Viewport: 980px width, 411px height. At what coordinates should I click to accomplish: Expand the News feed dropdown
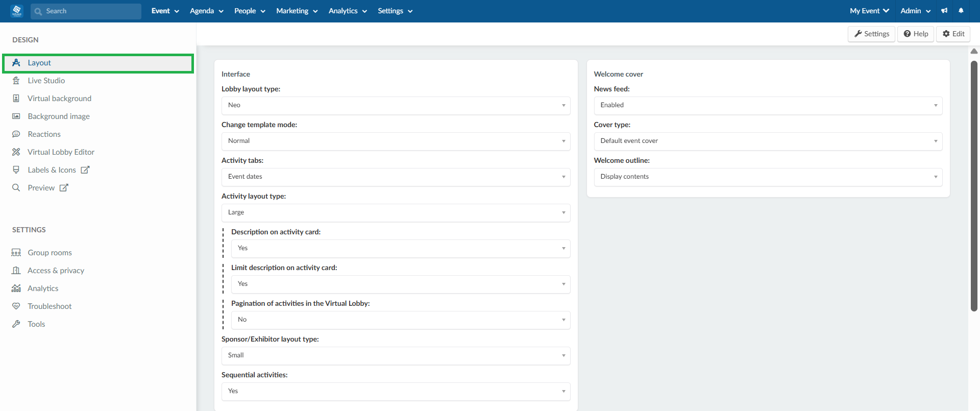[x=768, y=105]
